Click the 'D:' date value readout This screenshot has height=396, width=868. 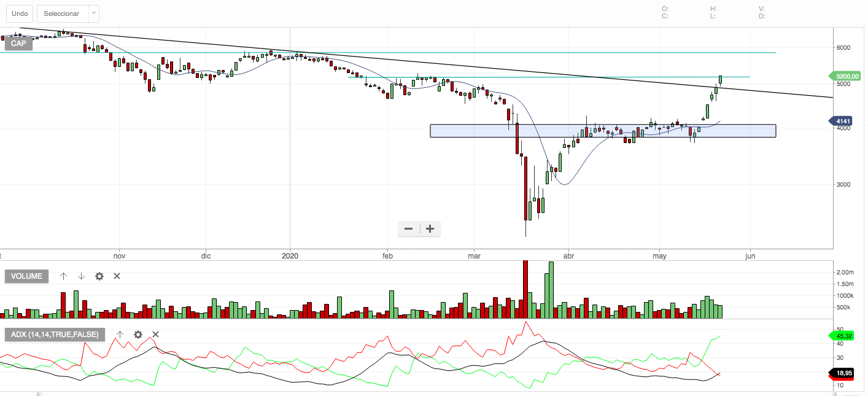coord(762,16)
